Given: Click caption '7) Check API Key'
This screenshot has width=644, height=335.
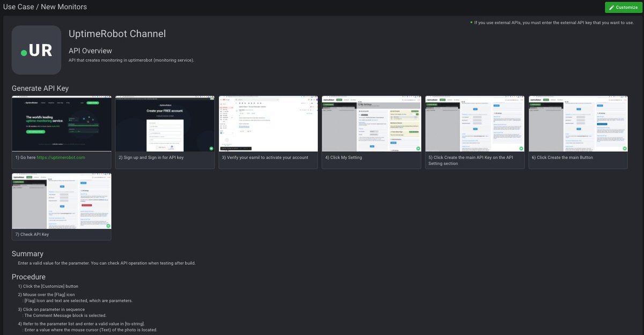Looking at the screenshot, I should point(32,235).
